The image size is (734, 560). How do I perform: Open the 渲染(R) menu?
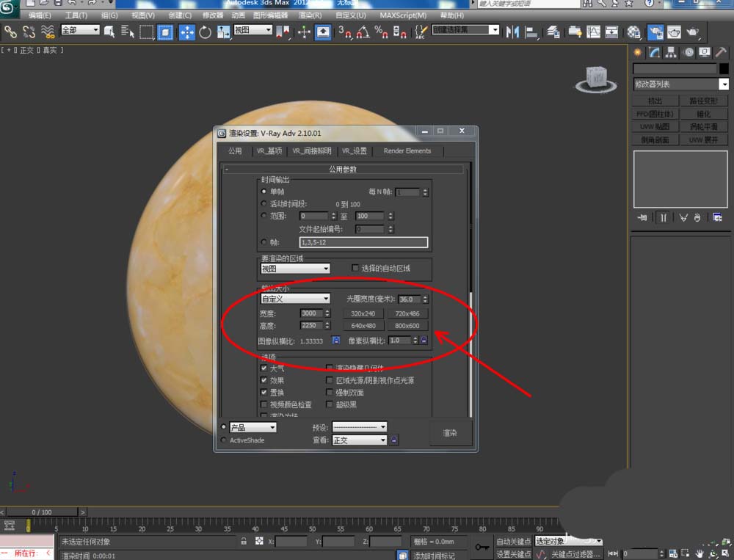[310, 15]
